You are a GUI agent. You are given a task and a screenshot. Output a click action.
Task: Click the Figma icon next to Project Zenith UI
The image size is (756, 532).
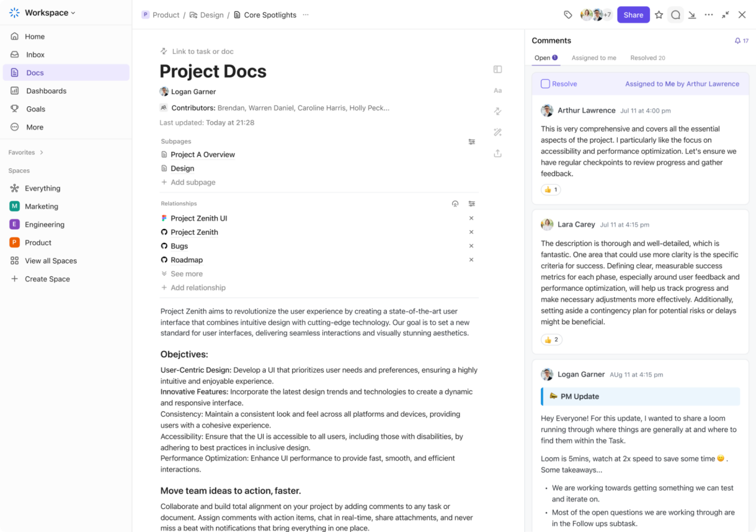click(164, 218)
